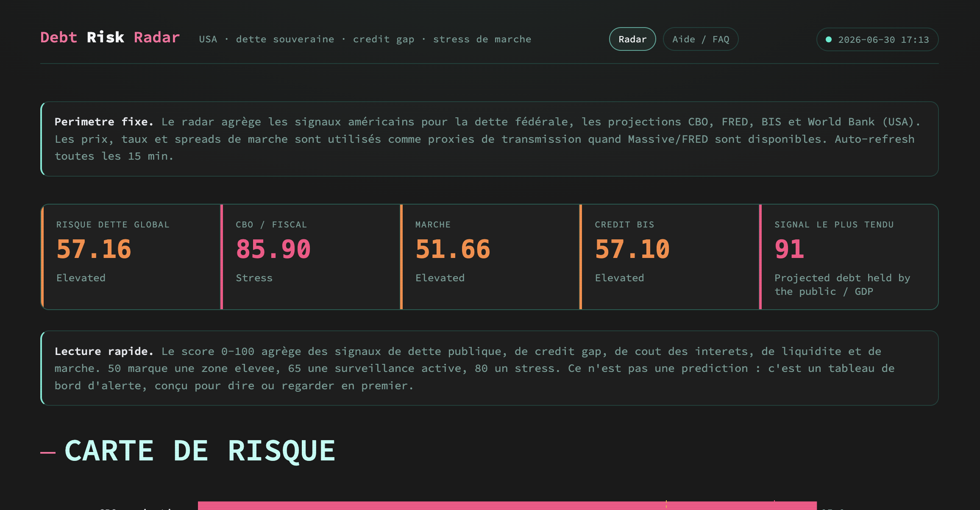980x510 pixels.
Task: Open the Radar tab
Action: click(632, 39)
